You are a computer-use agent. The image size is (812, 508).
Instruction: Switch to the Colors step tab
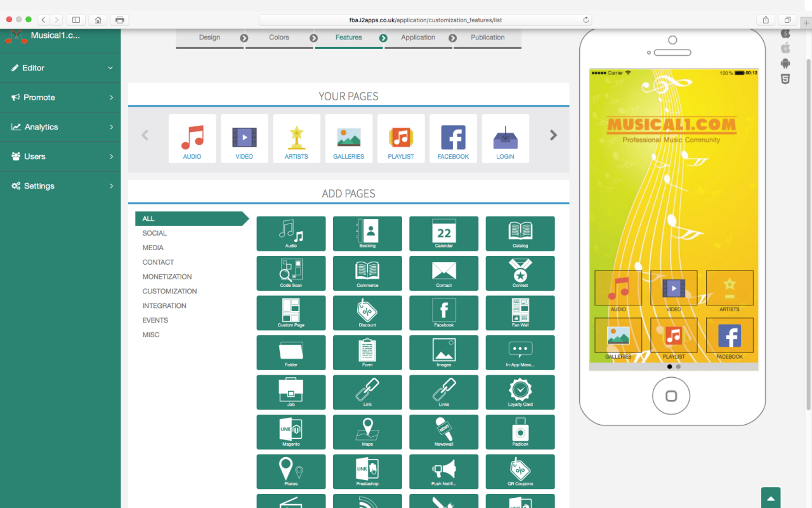[x=279, y=37]
